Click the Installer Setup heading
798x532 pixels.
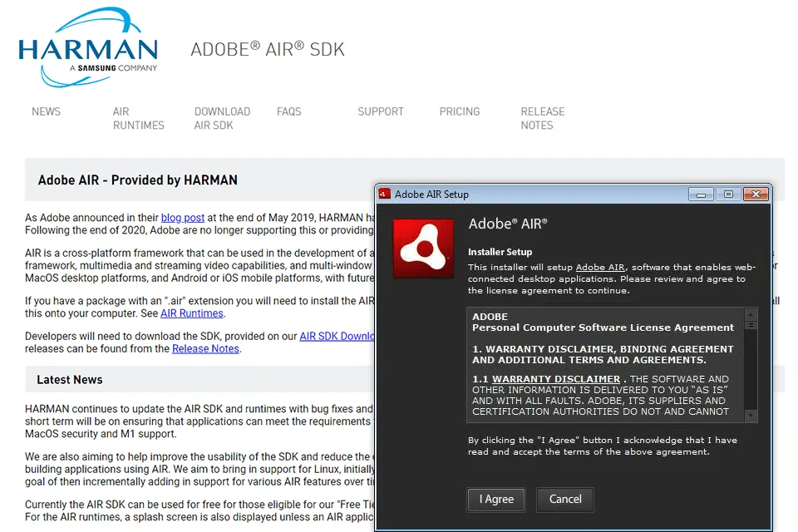point(500,252)
